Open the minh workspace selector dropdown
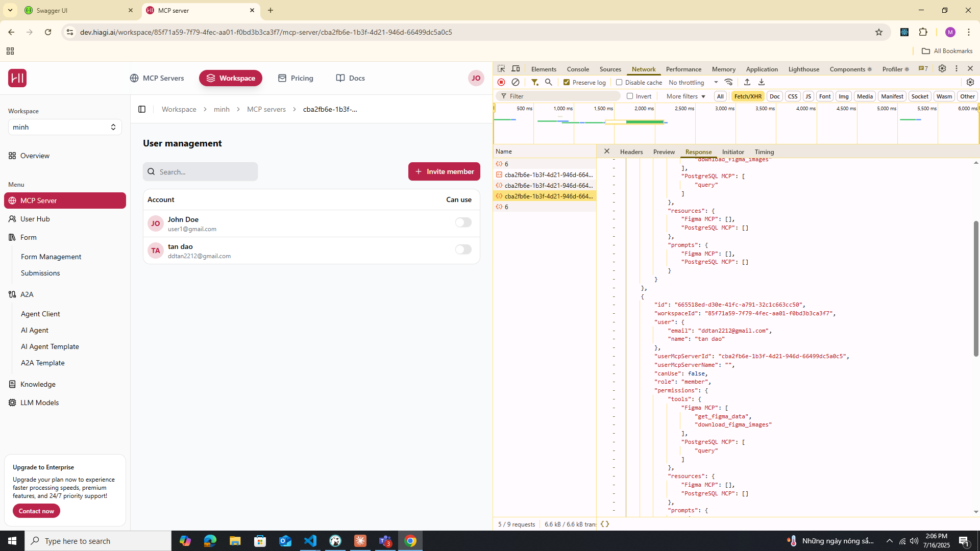 pyautogui.click(x=65, y=127)
